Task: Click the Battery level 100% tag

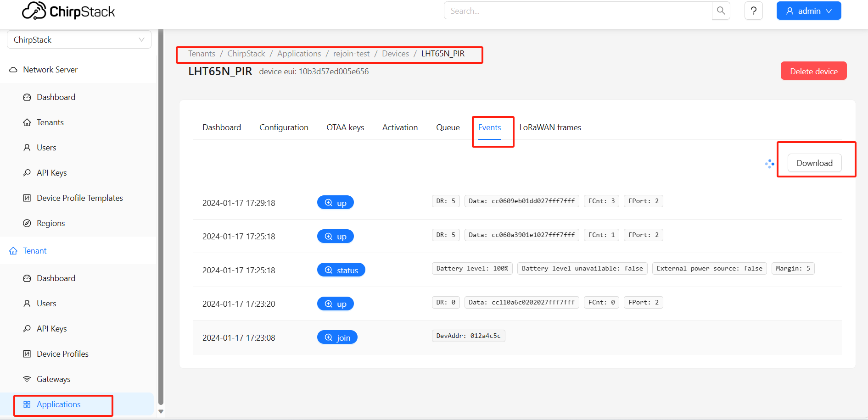Action: click(x=472, y=269)
